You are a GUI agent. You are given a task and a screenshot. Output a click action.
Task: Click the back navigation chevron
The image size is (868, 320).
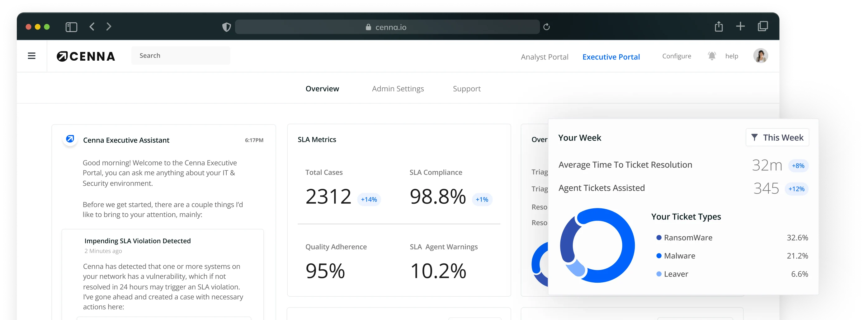point(92,26)
